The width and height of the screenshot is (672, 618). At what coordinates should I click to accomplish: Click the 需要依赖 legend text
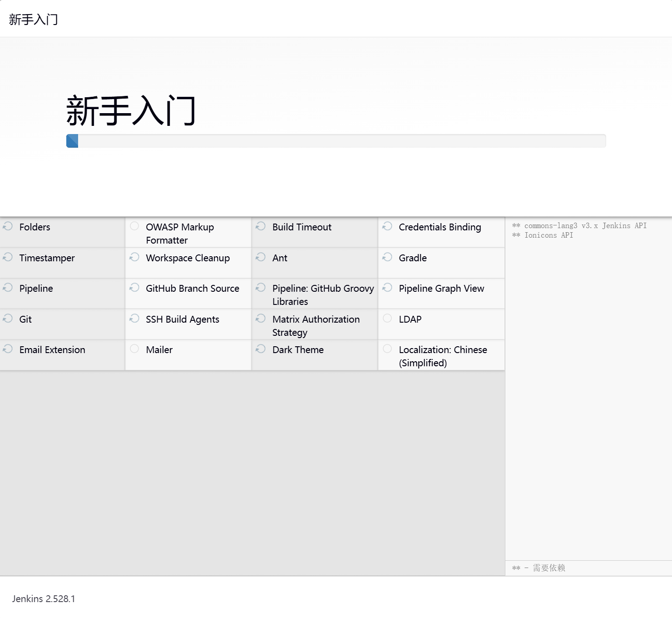pos(549,568)
